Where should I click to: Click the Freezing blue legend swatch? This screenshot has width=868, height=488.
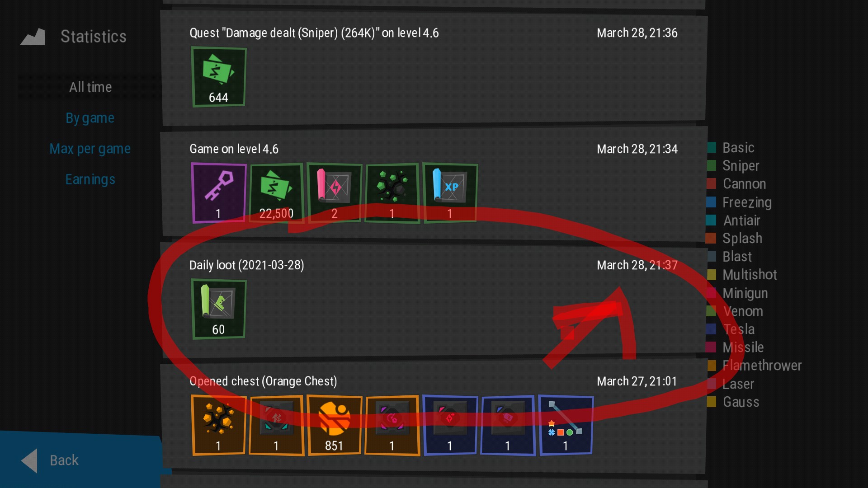pyautogui.click(x=712, y=202)
